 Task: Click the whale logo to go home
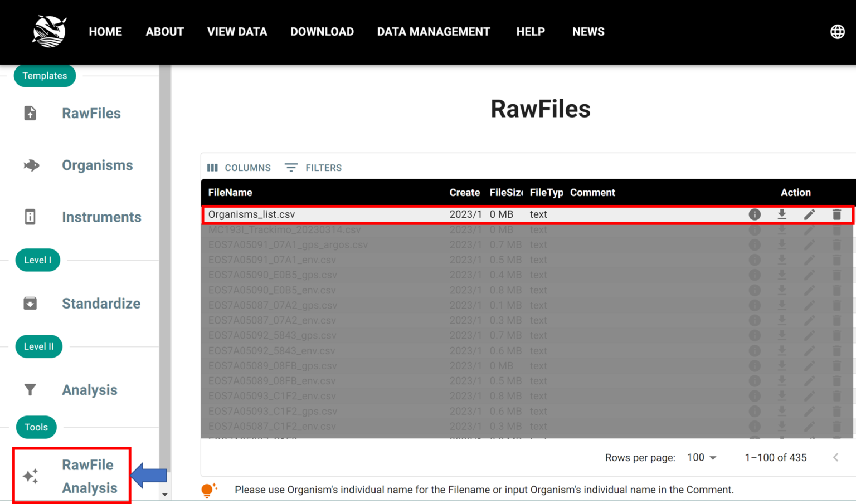coord(49,31)
